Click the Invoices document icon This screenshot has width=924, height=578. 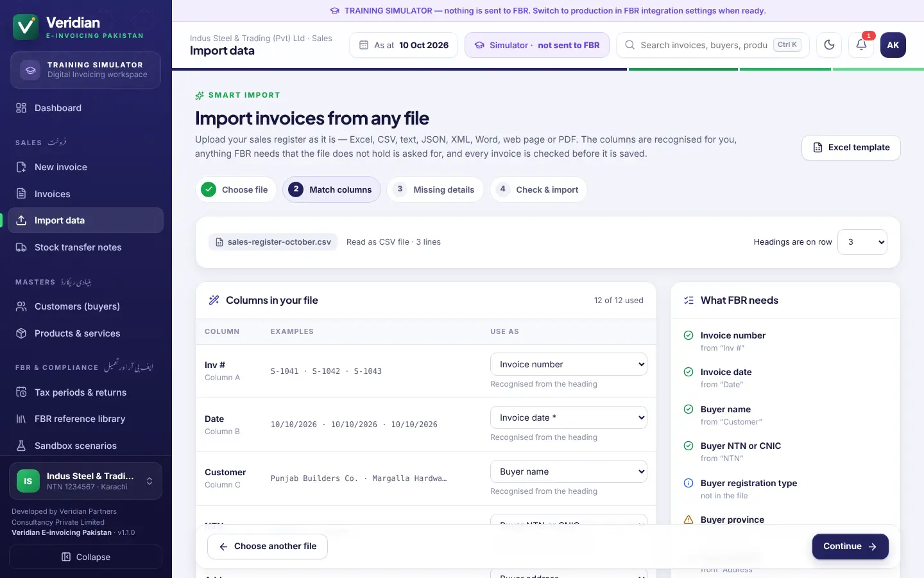coord(21,194)
